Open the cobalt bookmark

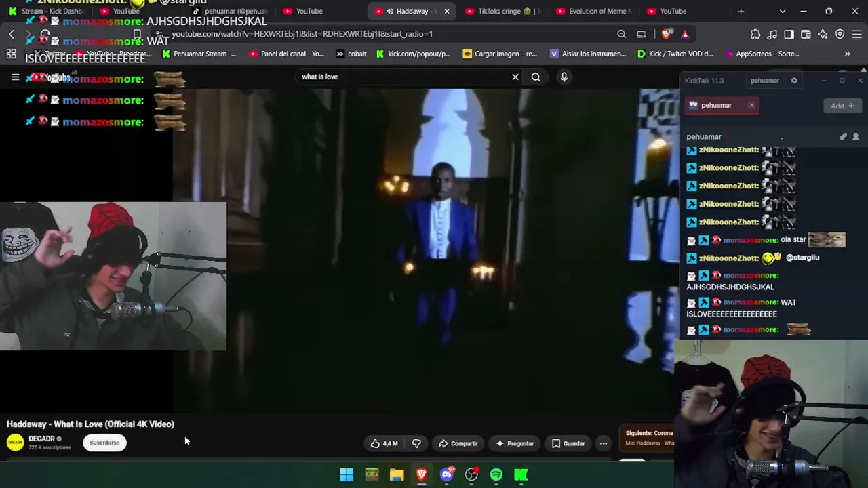[351, 54]
